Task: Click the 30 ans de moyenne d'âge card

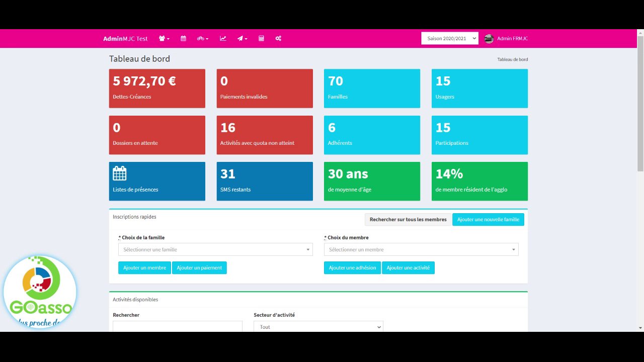Action: pyautogui.click(x=372, y=182)
